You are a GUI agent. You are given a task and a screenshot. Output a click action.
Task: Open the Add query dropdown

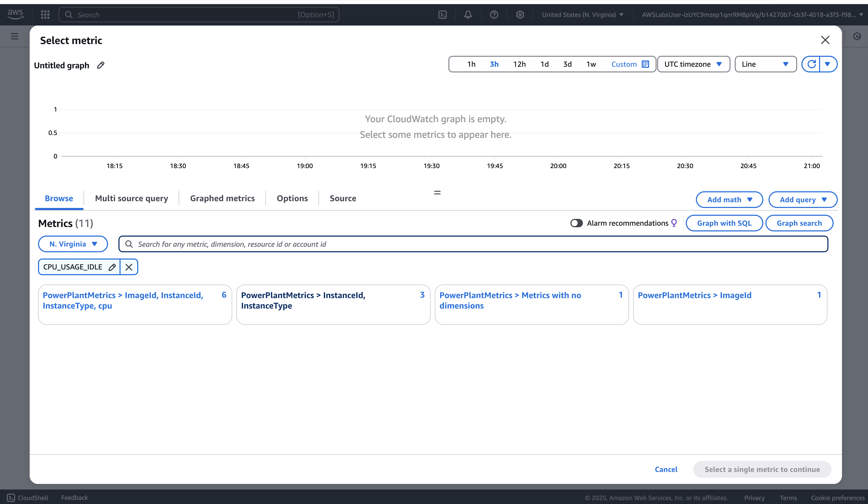(803, 200)
